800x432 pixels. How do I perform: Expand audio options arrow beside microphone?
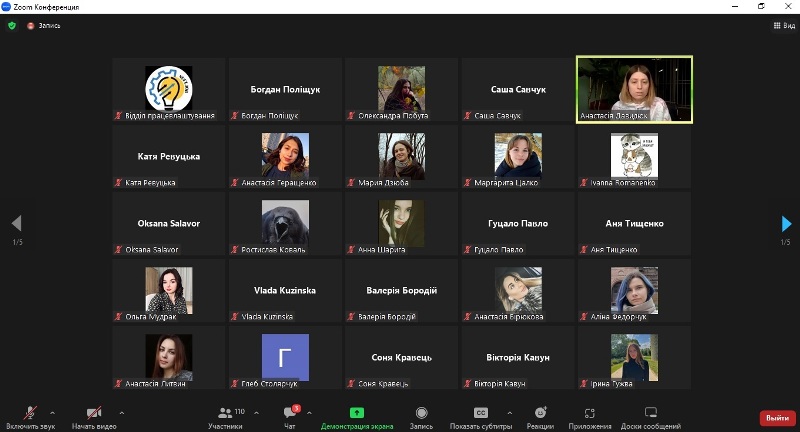[x=52, y=412]
